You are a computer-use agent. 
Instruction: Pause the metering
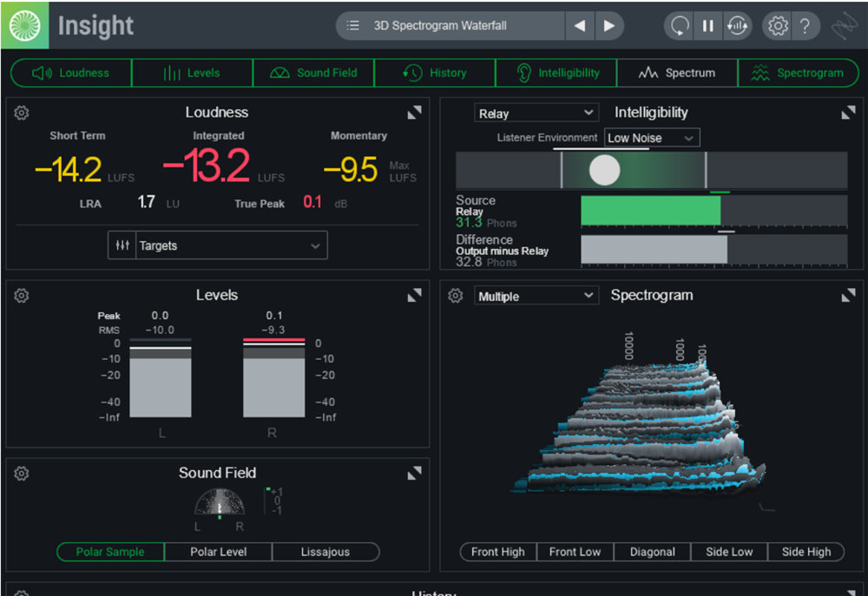tap(708, 25)
